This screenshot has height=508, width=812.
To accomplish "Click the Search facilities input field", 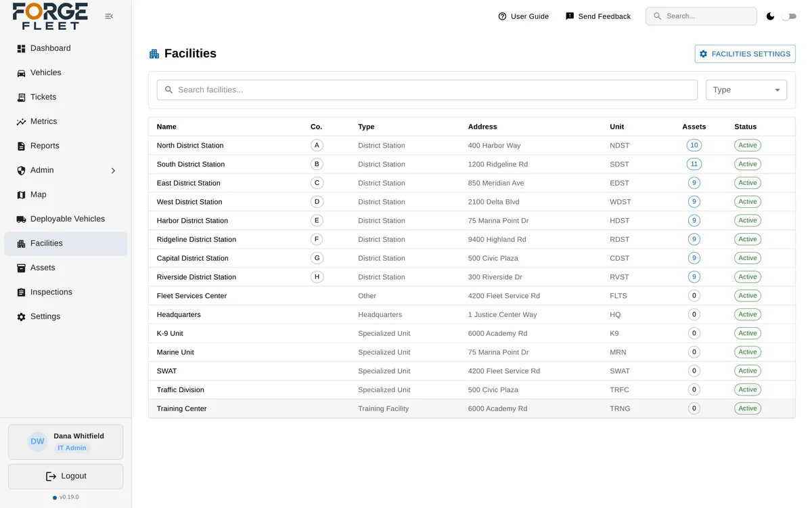I will tap(427, 90).
